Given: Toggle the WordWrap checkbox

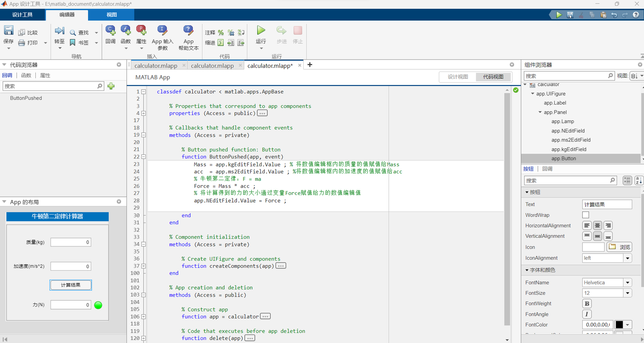Looking at the screenshot, I should pos(585,215).
